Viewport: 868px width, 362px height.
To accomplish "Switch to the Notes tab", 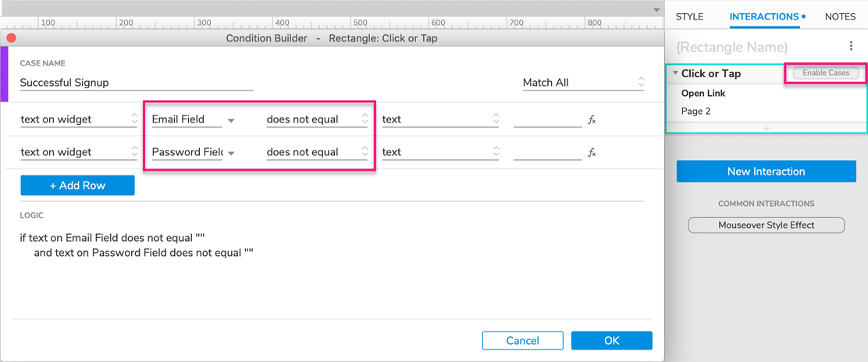I will (x=840, y=16).
